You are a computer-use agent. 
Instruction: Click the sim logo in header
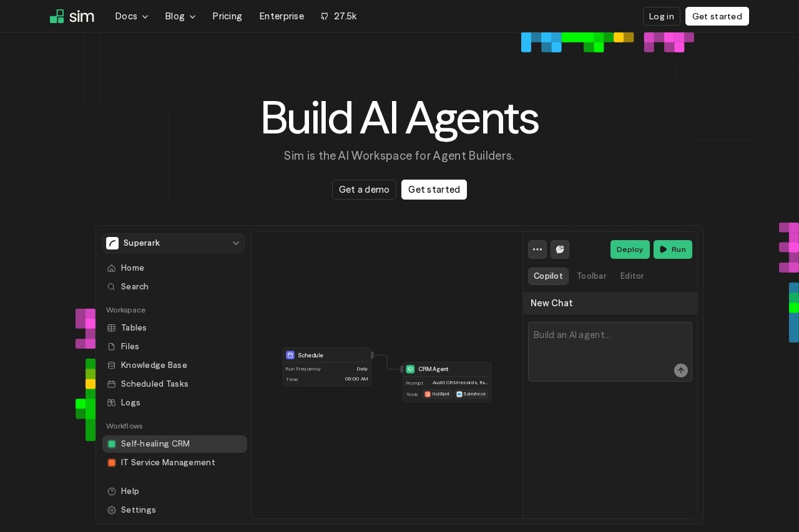click(72, 16)
